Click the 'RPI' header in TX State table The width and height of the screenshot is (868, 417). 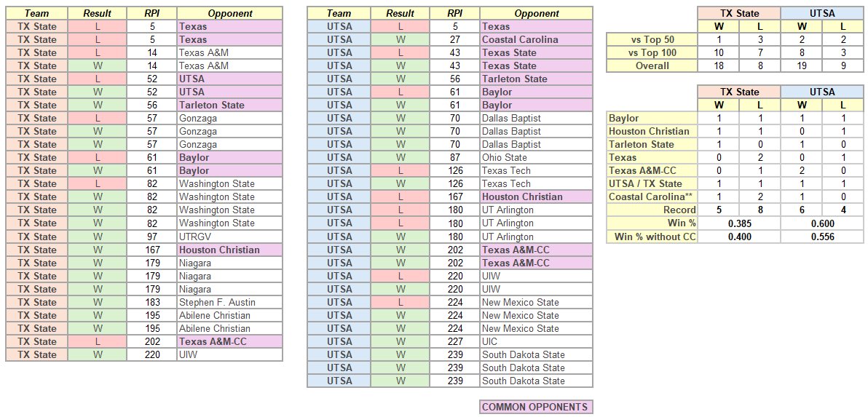[152, 13]
